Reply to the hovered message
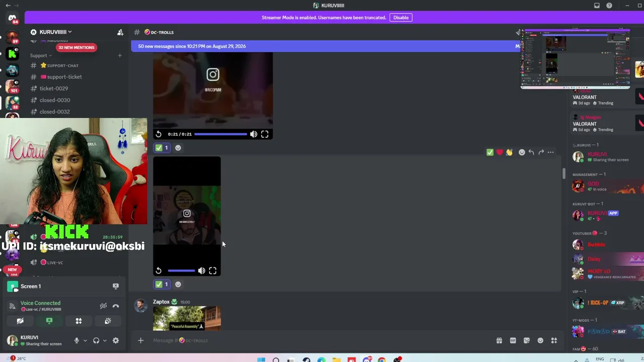This screenshot has width=644, height=362. (x=531, y=152)
